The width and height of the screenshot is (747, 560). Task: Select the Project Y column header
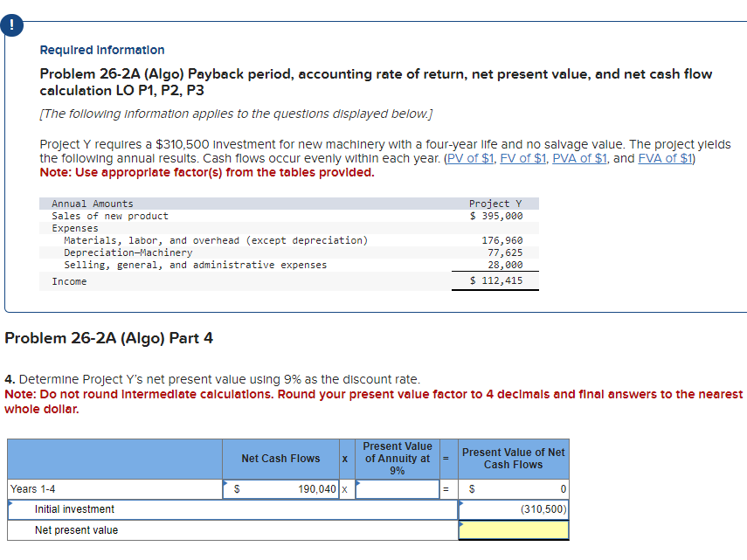point(494,203)
